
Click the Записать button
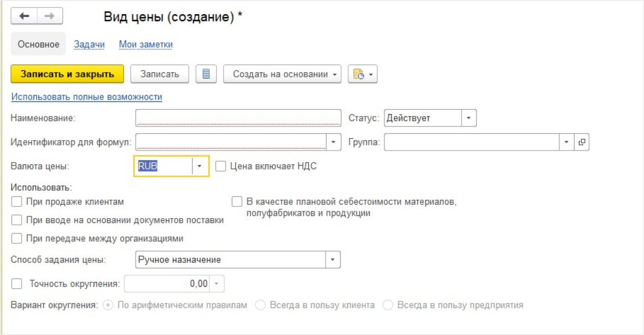[x=159, y=74]
